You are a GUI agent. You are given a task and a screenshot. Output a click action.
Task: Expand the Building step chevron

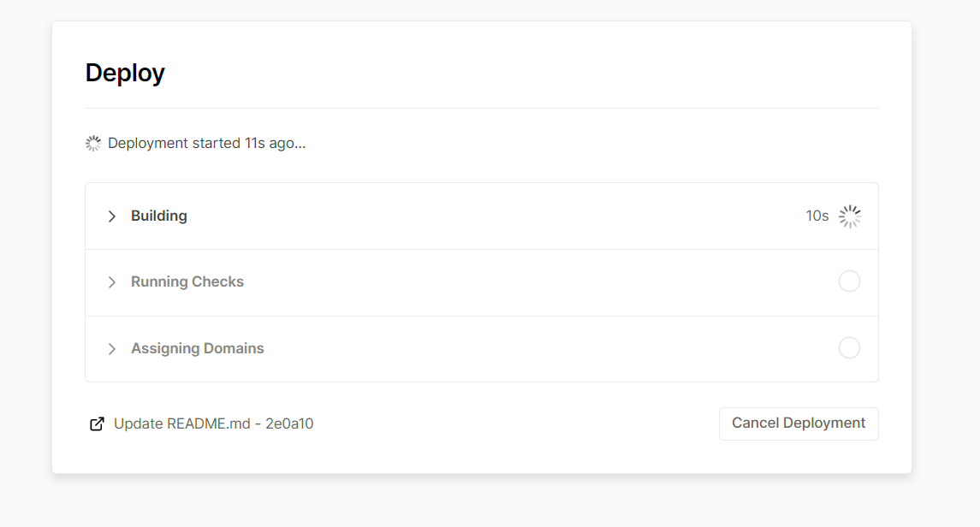(112, 216)
